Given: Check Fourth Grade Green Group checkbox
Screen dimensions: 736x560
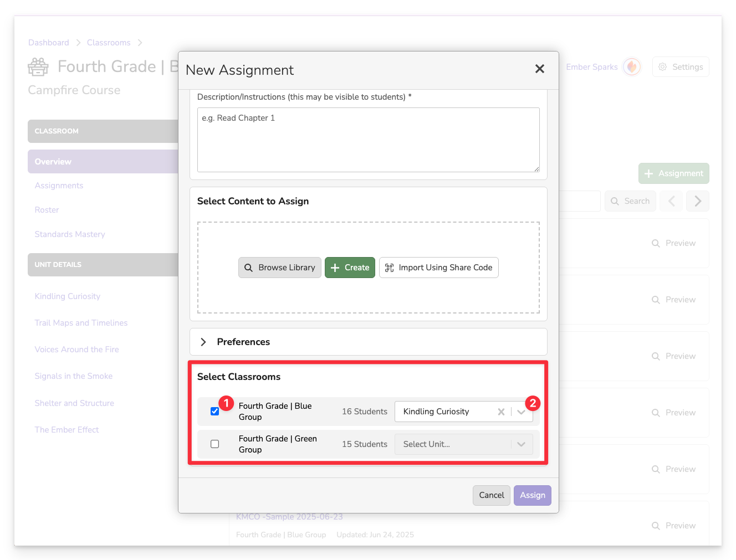Looking at the screenshot, I should pyautogui.click(x=214, y=444).
